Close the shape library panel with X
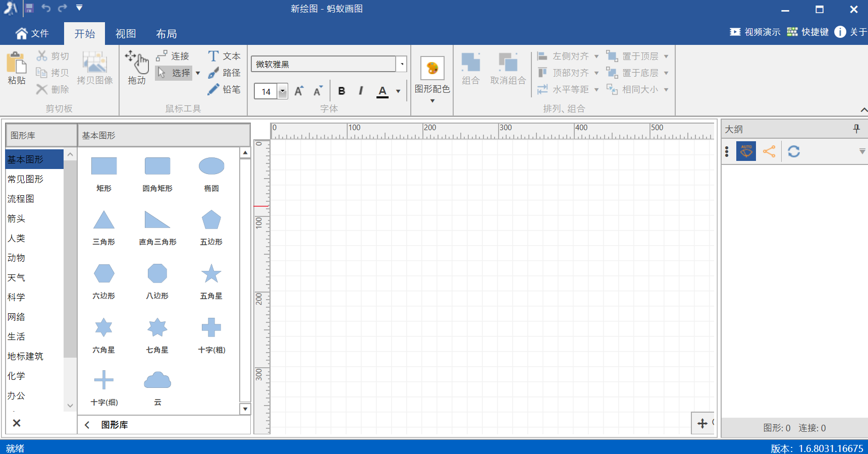868x454 pixels. coord(17,423)
